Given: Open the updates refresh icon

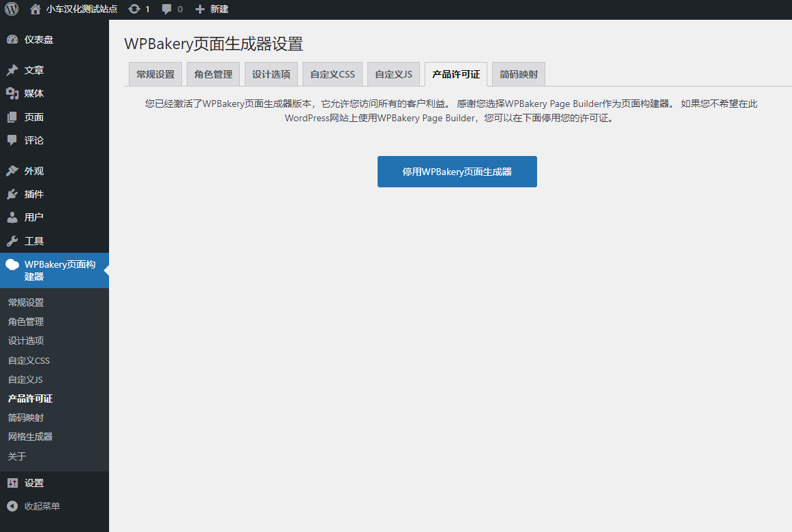Looking at the screenshot, I should [134, 9].
